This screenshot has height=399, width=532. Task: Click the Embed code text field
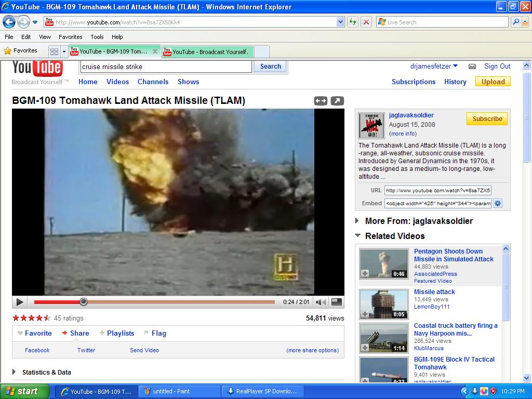click(x=437, y=203)
